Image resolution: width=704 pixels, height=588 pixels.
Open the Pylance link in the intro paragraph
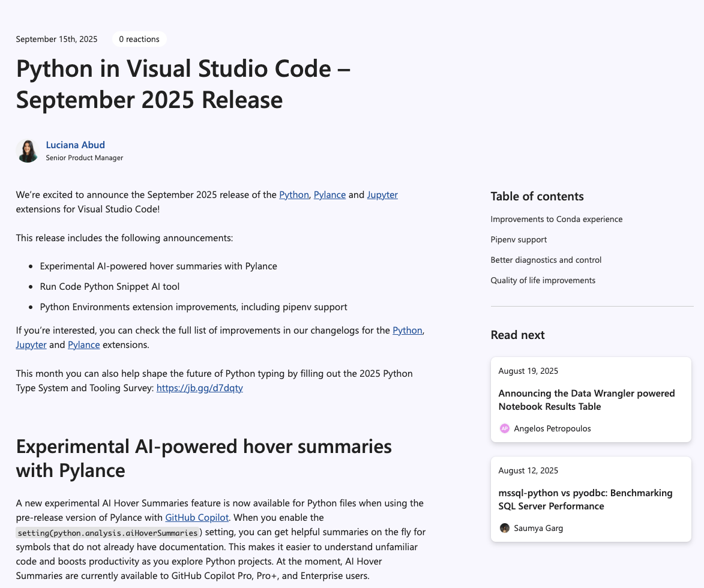coord(329,194)
